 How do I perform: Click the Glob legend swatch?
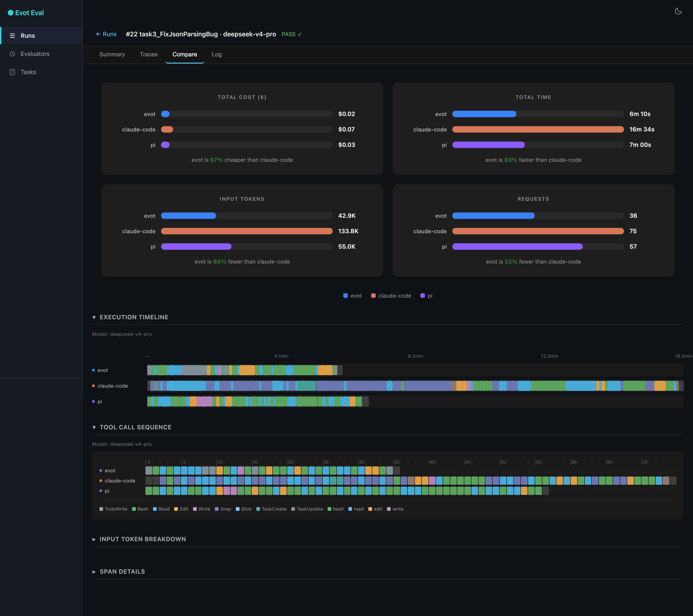(x=238, y=509)
